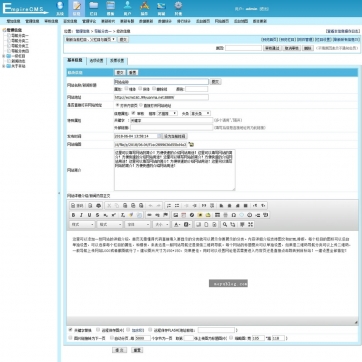Viewport: 362px width, 362px height.
Task: Click the bottom submit button left of 重置
Action: pyautogui.click(x=119, y=350)
